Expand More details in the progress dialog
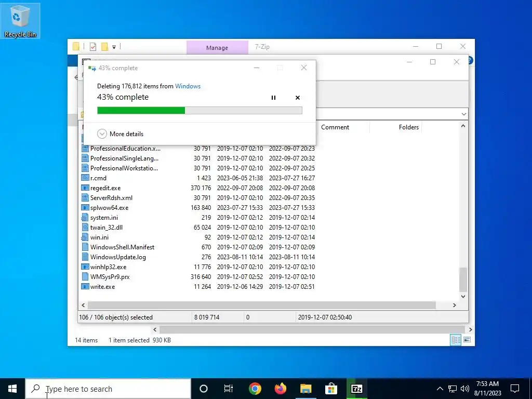Image resolution: width=532 pixels, height=399 pixels. point(121,134)
